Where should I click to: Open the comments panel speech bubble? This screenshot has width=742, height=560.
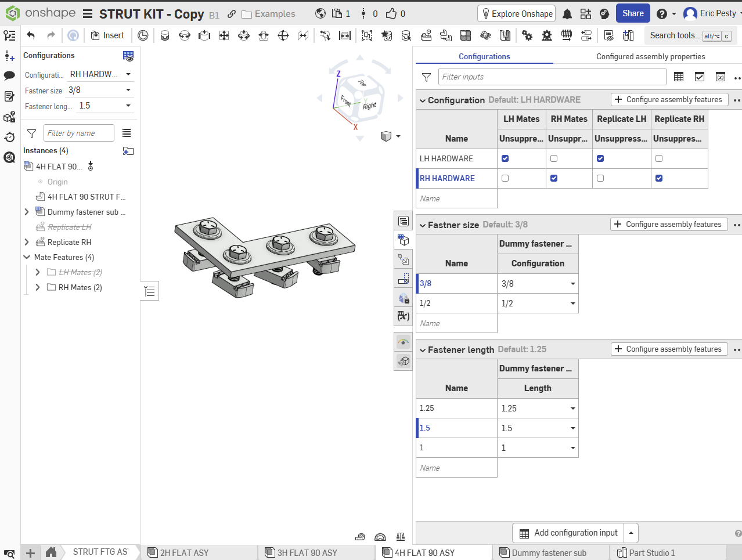[9, 75]
